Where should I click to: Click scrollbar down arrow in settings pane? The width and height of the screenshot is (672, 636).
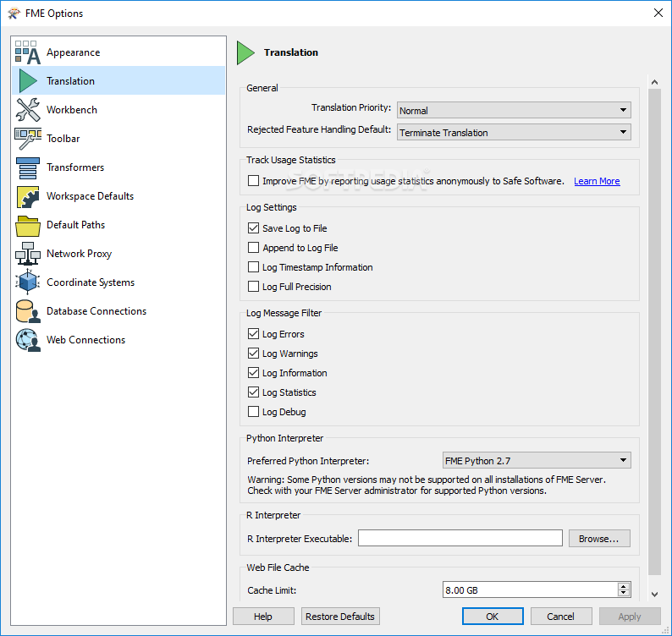654,594
